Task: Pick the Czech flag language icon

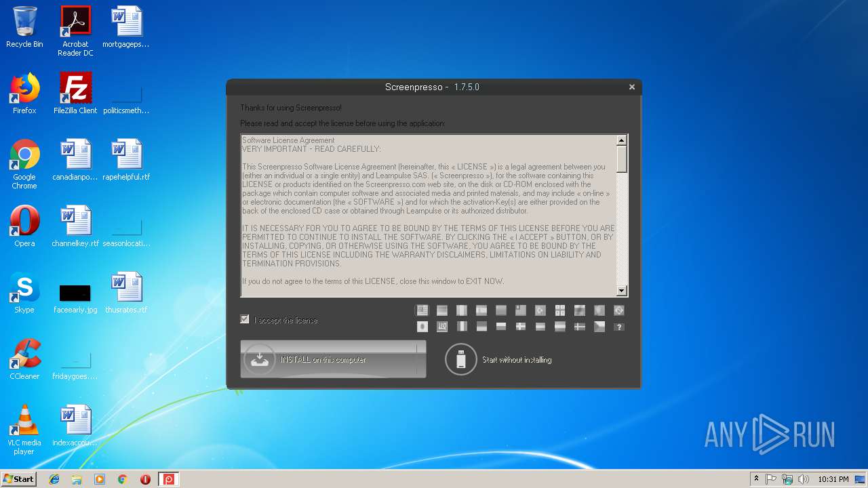Action: [x=599, y=327]
